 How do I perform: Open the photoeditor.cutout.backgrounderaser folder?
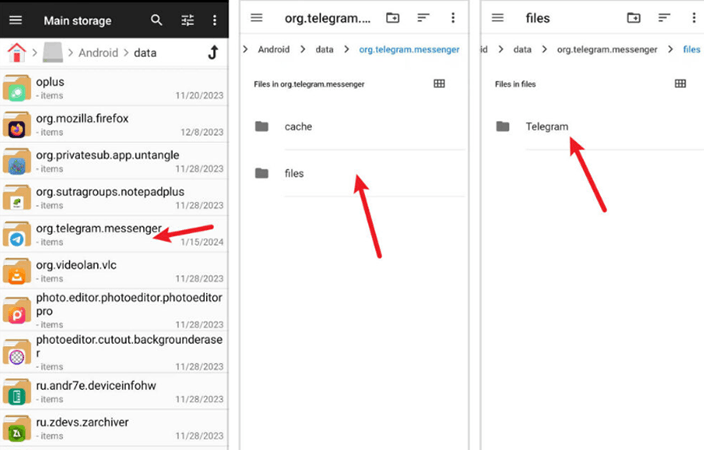[114, 353]
